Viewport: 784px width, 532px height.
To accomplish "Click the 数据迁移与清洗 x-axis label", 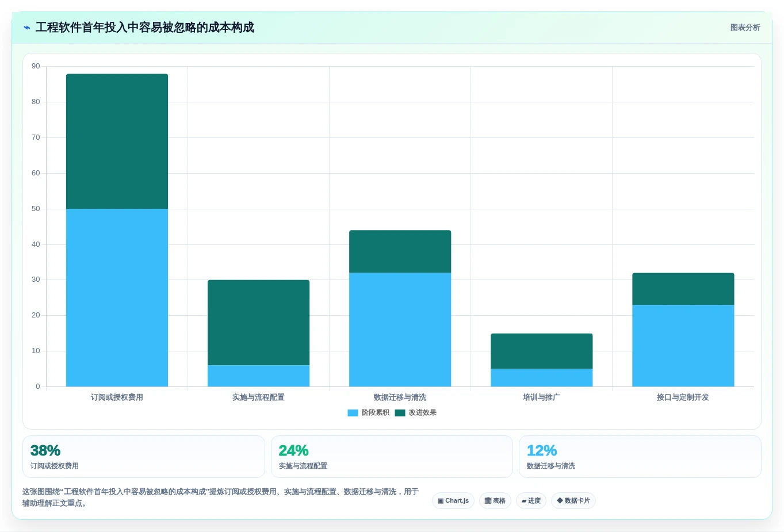I will [x=400, y=397].
